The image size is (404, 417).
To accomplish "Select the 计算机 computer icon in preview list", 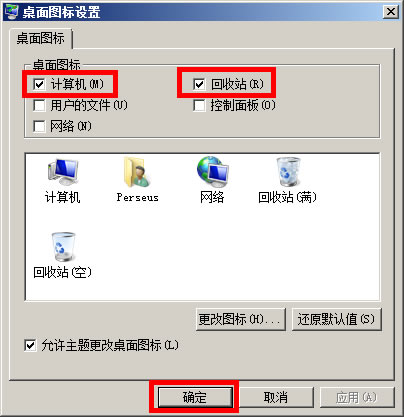I will click(x=63, y=172).
